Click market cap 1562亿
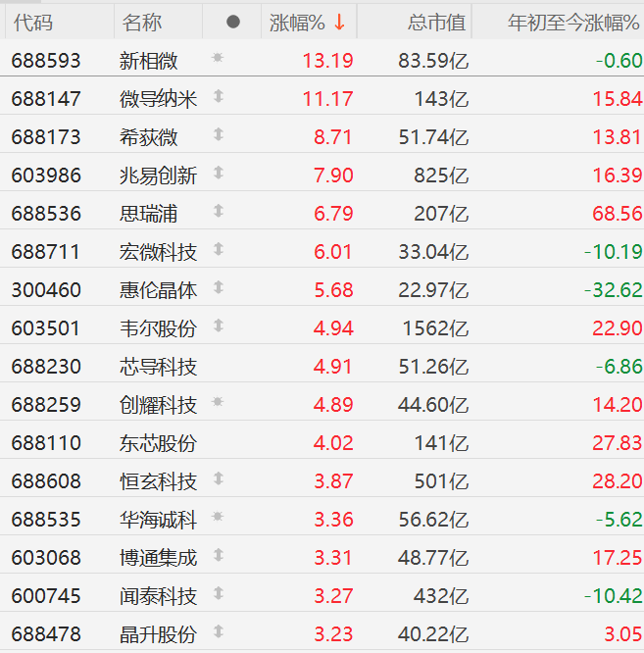This screenshot has height=653, width=644. (435, 328)
